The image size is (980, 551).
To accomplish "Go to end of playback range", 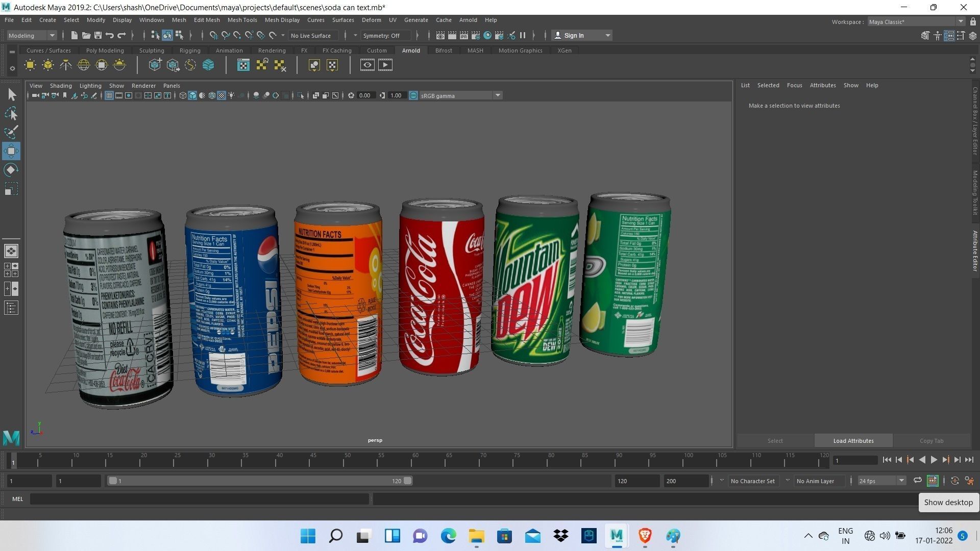I will [x=969, y=460].
